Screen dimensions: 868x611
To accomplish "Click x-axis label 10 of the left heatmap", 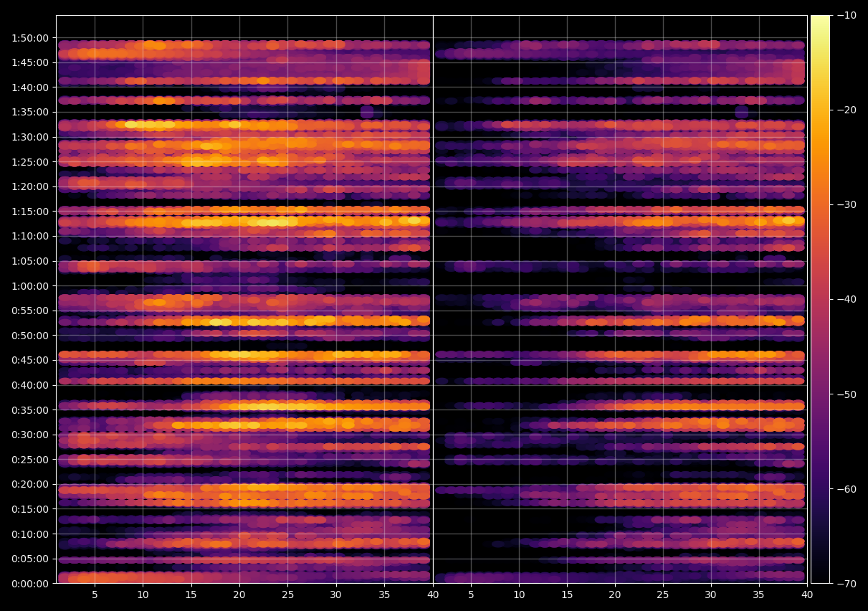I will (143, 595).
